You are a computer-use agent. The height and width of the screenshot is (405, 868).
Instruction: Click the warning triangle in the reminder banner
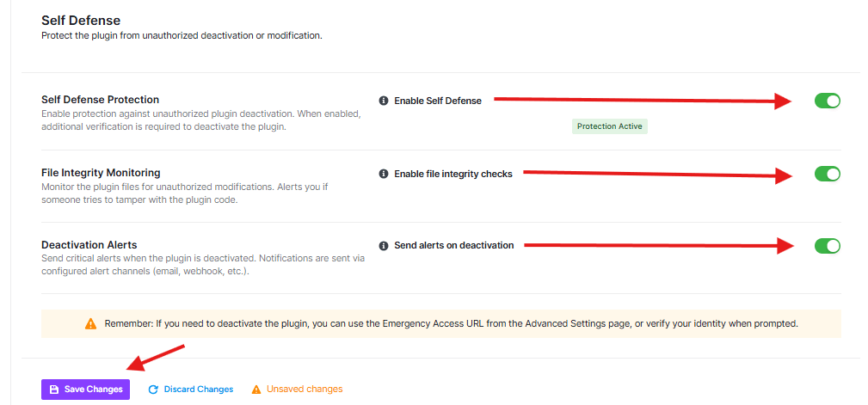91,324
